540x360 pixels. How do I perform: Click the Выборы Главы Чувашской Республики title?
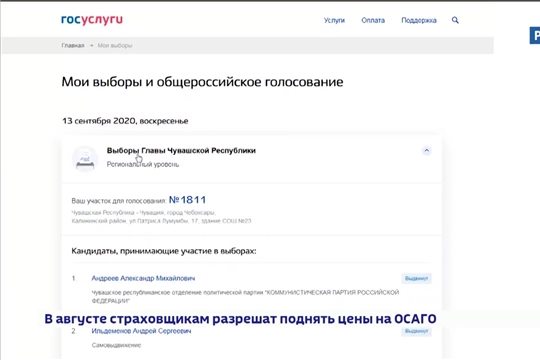pyautogui.click(x=181, y=151)
